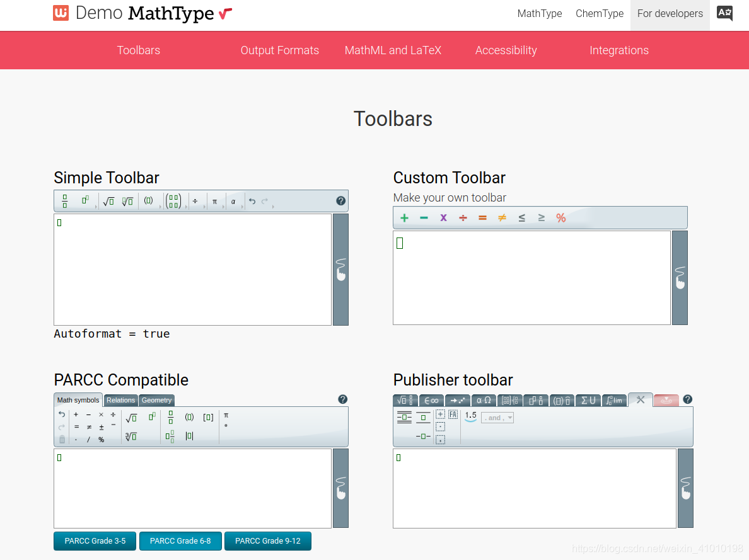Expand the Simple Toolbar matrix group arrow

click(x=185, y=207)
